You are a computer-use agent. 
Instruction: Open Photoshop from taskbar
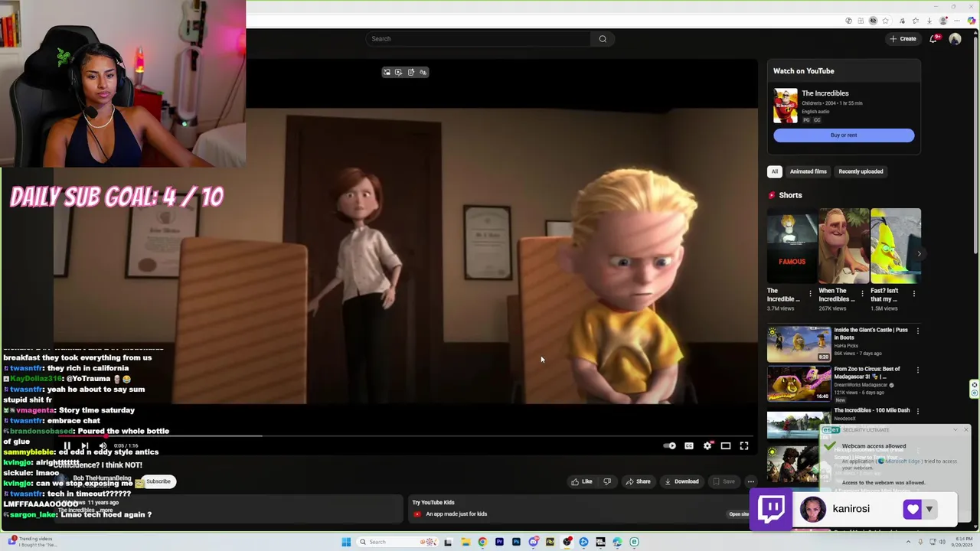coord(516,542)
